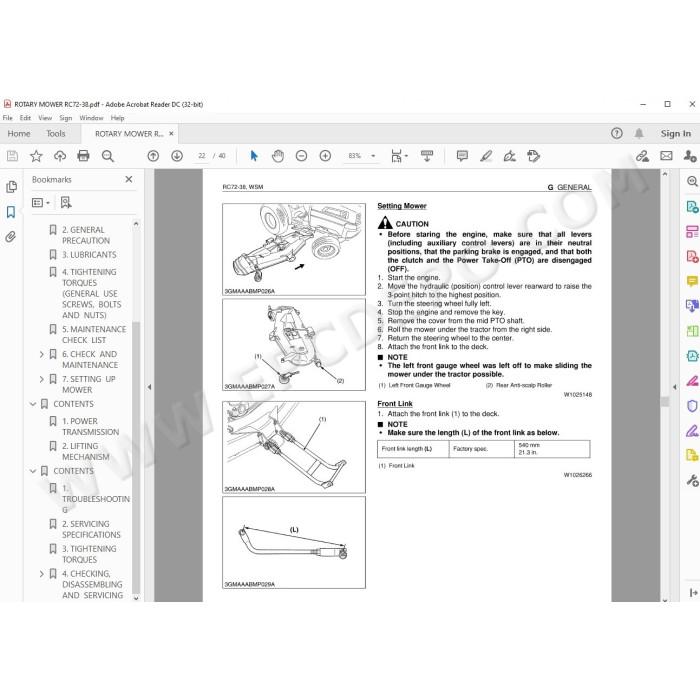The image size is (700, 700).
Task: Collapse second CONTENTS bookmark group
Action: 33,471
